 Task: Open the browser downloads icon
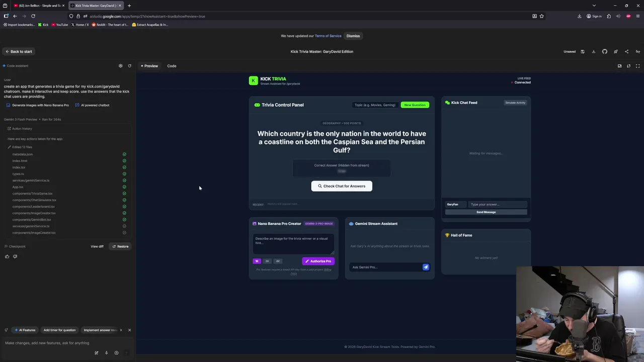[579, 16]
